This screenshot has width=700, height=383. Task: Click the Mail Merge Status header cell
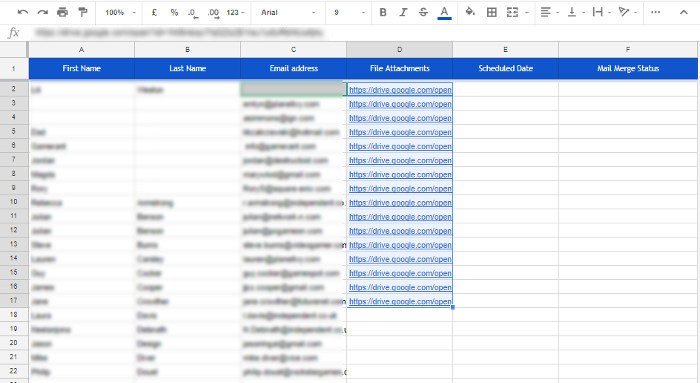[x=628, y=68]
